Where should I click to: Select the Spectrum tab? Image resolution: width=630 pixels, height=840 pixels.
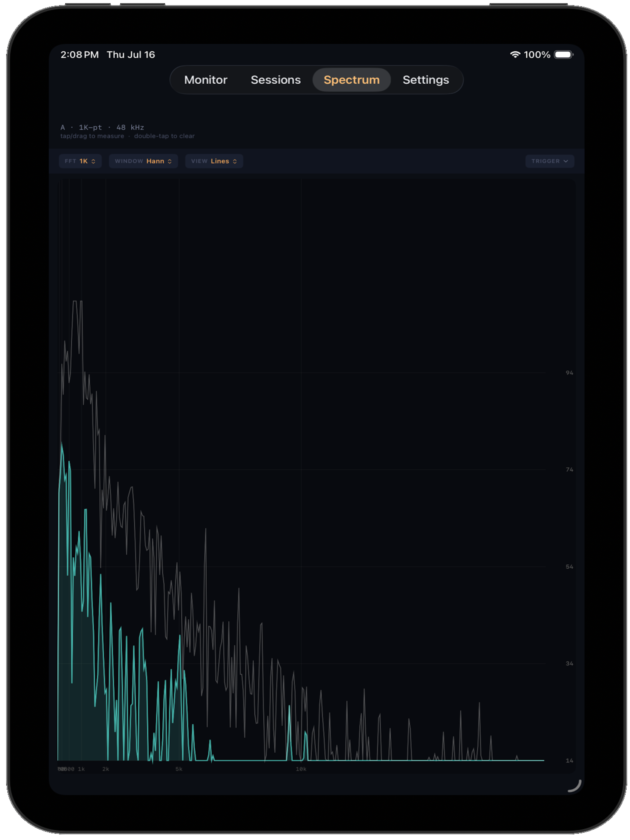point(351,80)
